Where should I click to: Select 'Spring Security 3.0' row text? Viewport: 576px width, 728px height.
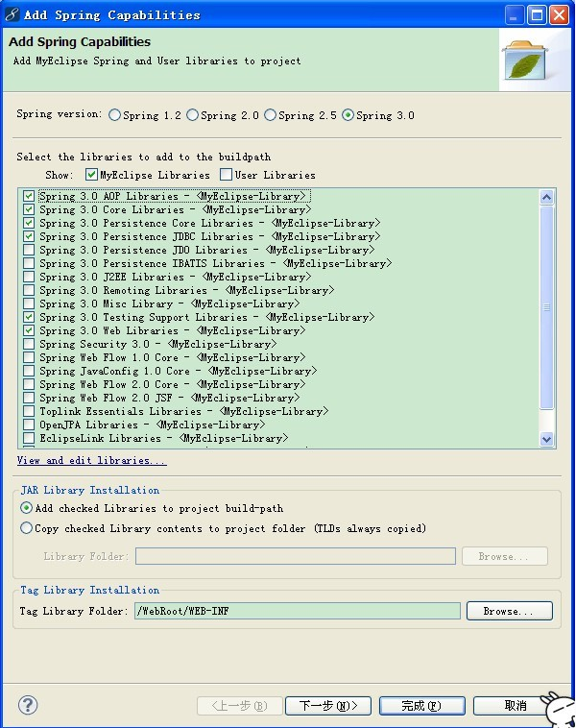click(x=157, y=345)
